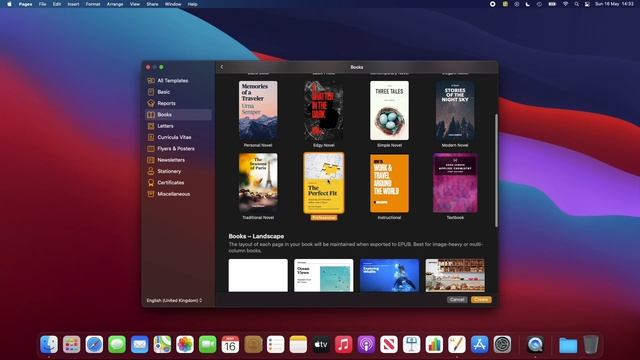
Task: Open the Certificates templates category
Action: (x=178, y=182)
